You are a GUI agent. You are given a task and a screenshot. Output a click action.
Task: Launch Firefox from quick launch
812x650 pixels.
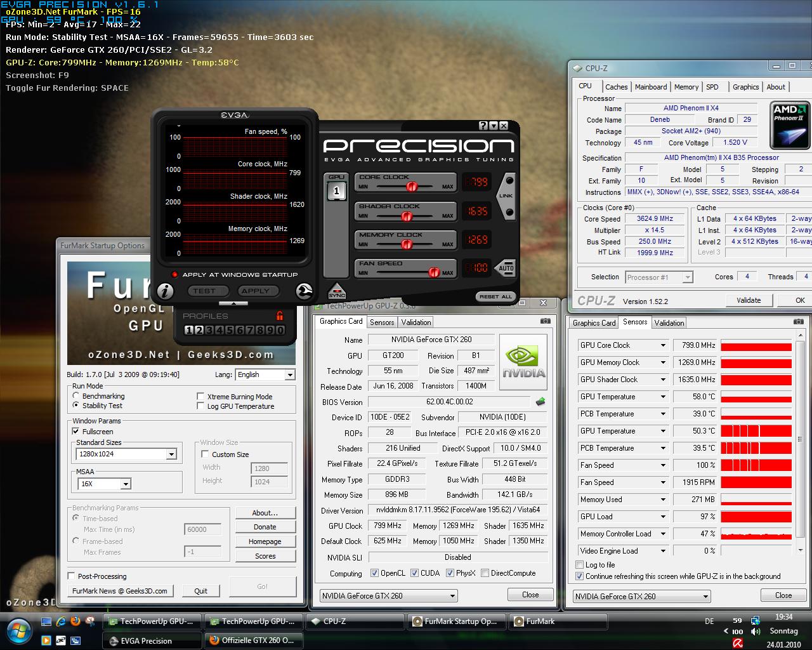pos(75,621)
